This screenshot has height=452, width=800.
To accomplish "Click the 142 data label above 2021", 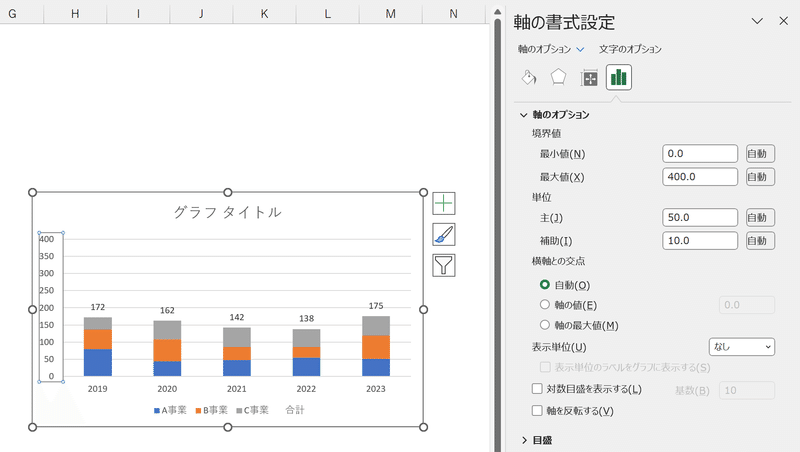I will point(237,317).
